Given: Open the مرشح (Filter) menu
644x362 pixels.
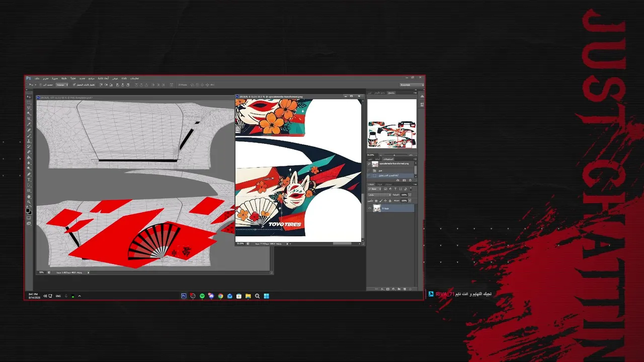Looking at the screenshot, I should pos(92,78).
